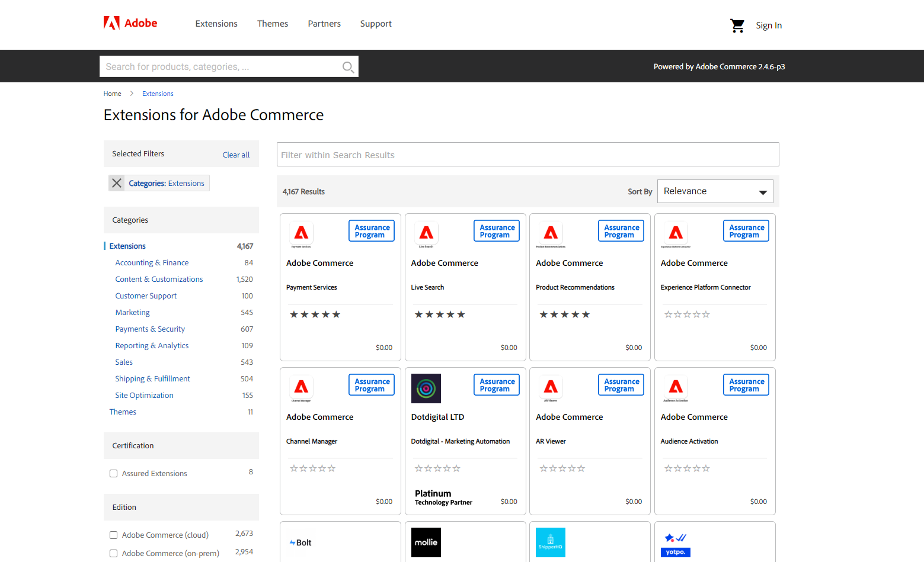Go to Home breadcrumb
Screen dimensions: 924x562
(112, 94)
